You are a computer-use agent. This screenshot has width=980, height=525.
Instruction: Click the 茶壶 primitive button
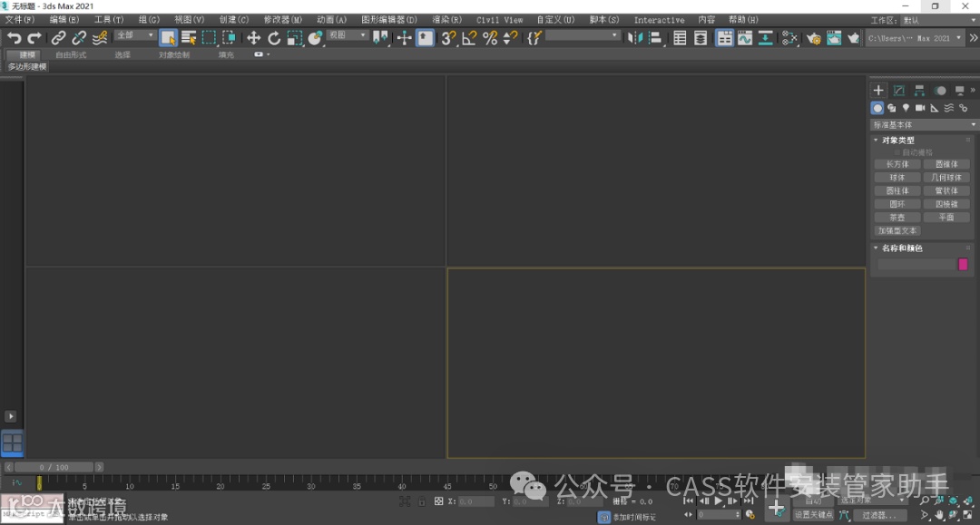(897, 218)
